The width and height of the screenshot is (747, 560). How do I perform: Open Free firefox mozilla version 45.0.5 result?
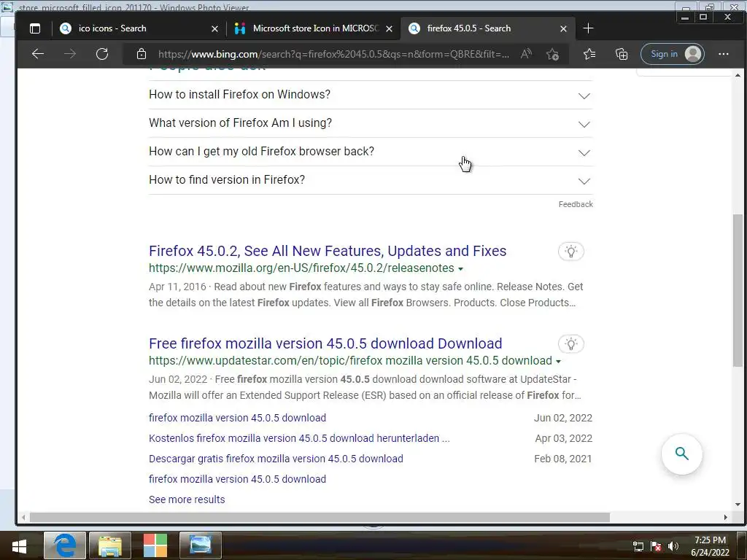325,343
